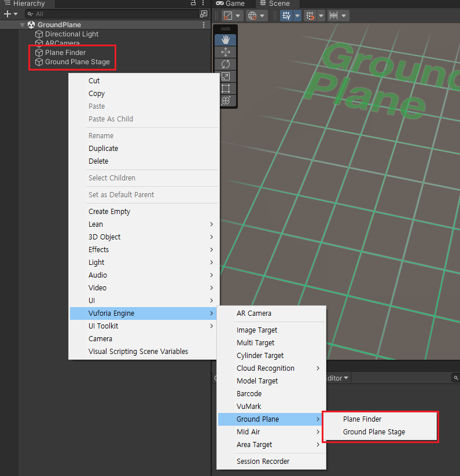Open the draw mode dropdown arrow

(x=238, y=16)
